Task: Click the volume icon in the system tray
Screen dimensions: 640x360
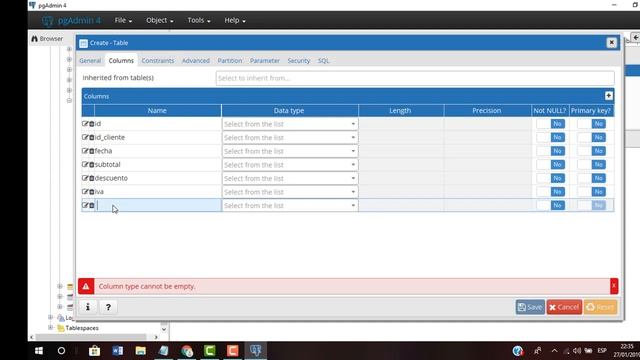Action: [577, 351]
